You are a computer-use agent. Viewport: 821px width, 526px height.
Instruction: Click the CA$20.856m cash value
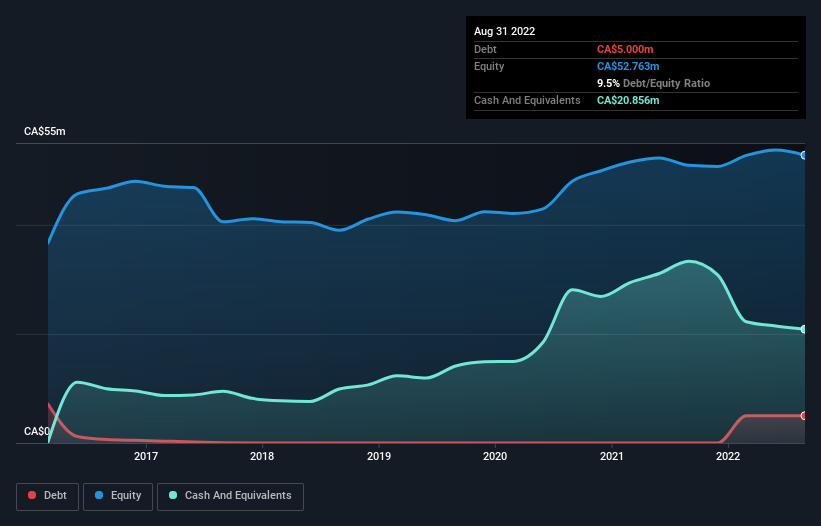628,100
